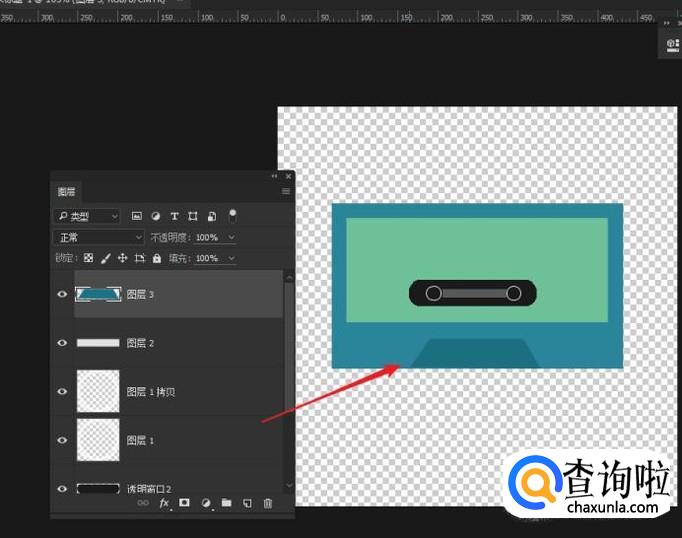Hide 图层 3 with its eye icon
The height and width of the screenshot is (538, 682).
coord(62,294)
